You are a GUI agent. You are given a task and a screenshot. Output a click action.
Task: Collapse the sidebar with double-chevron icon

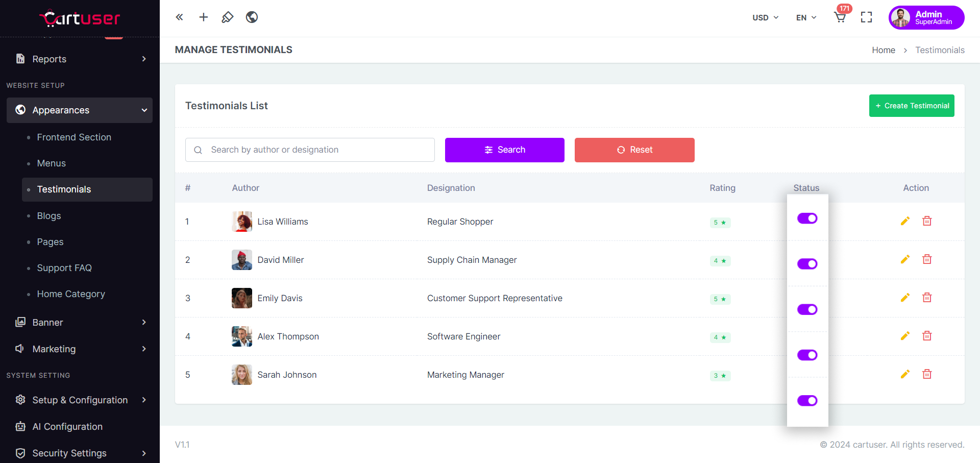pos(179,17)
